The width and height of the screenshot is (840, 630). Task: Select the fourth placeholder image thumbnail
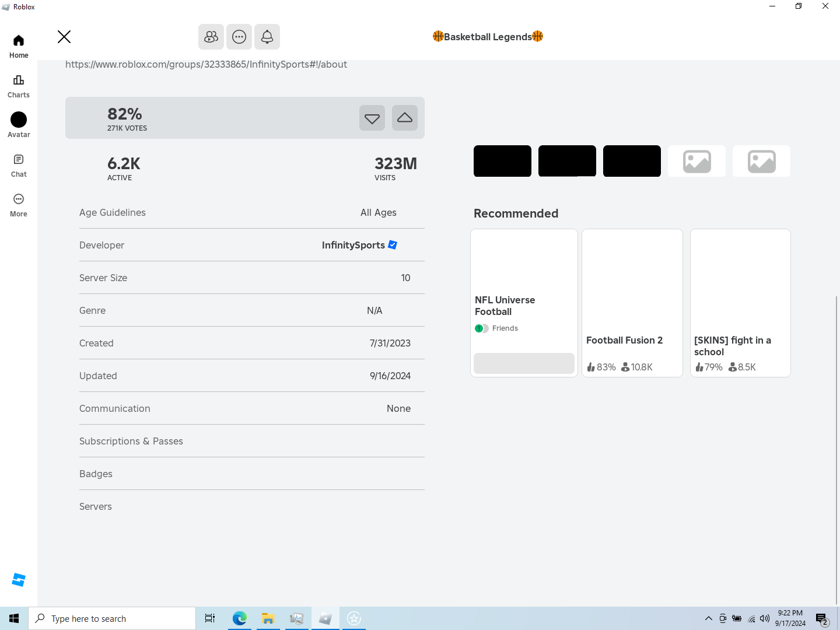pyautogui.click(x=696, y=161)
